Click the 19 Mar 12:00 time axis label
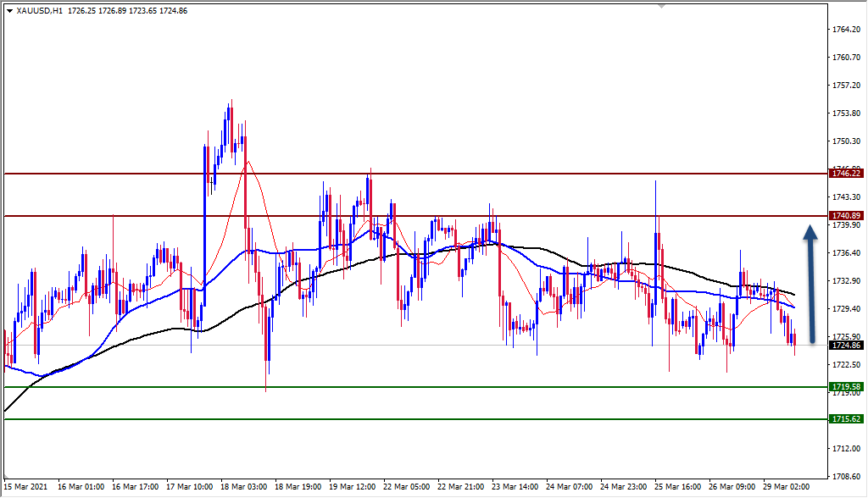The image size is (868, 498). tap(352, 487)
